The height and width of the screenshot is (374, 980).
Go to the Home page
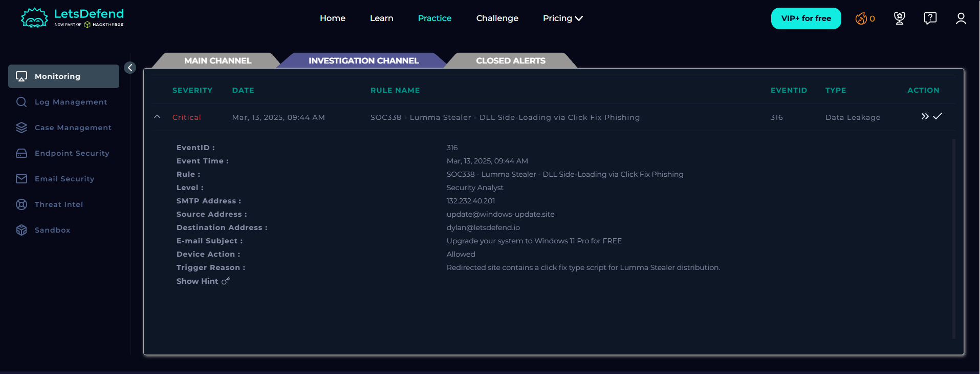pos(333,18)
